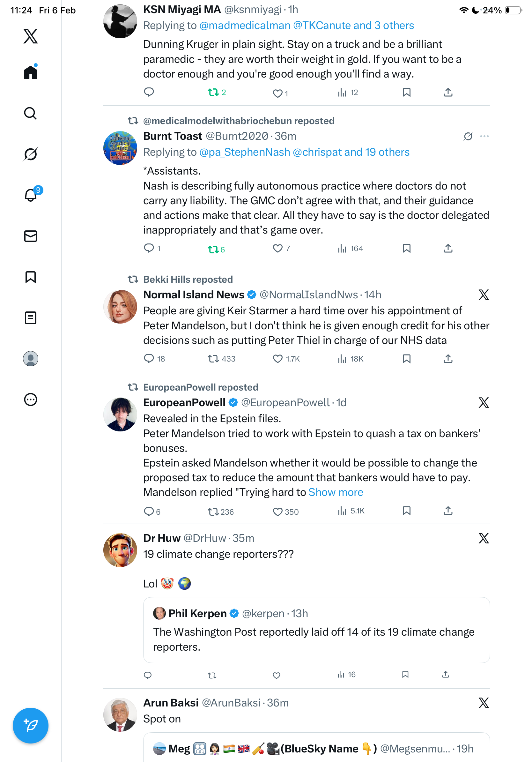Like the Normal Island News post
The image size is (532, 762).
tap(277, 359)
